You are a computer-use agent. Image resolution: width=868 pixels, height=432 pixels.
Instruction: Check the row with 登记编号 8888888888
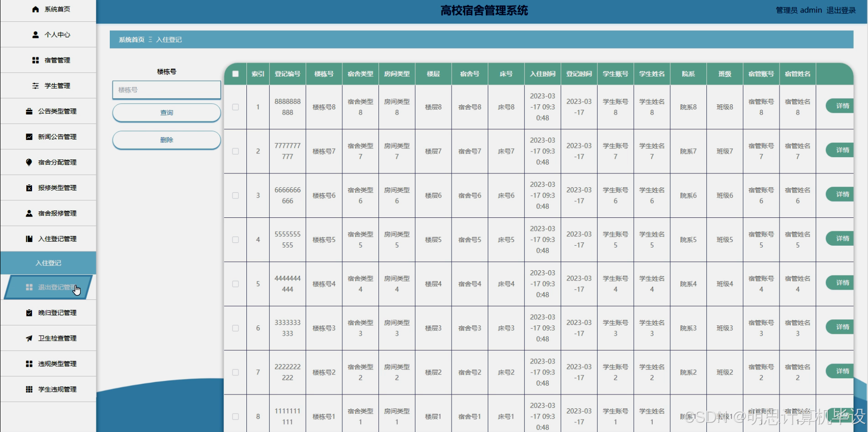click(235, 107)
